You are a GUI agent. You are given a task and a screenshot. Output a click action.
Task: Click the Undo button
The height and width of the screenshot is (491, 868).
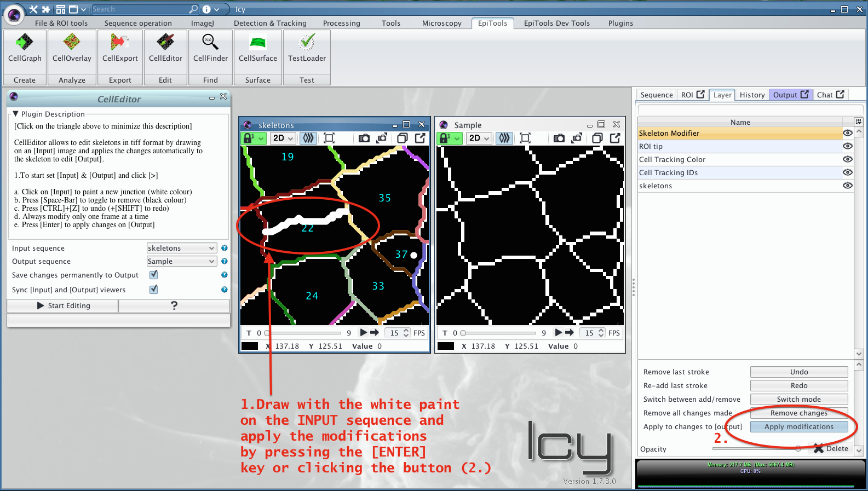pos(799,372)
